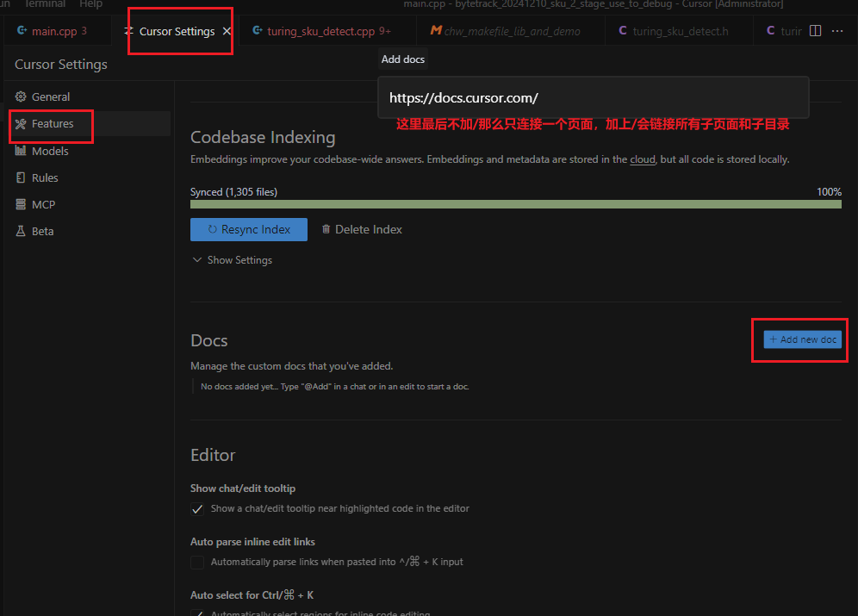The image size is (858, 616).
Task: Enable Auto parse inline edit links
Action: click(197, 563)
